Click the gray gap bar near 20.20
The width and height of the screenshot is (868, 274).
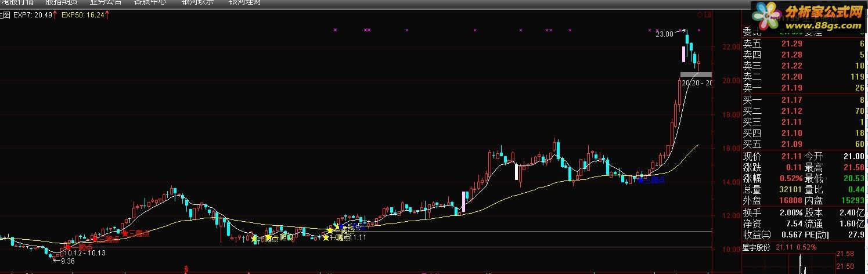coord(695,74)
